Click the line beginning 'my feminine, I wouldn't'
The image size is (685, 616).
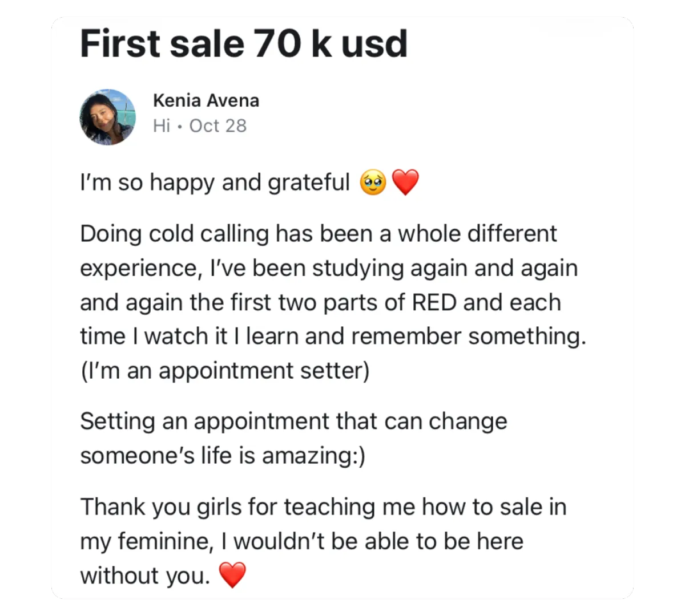pyautogui.click(x=301, y=541)
